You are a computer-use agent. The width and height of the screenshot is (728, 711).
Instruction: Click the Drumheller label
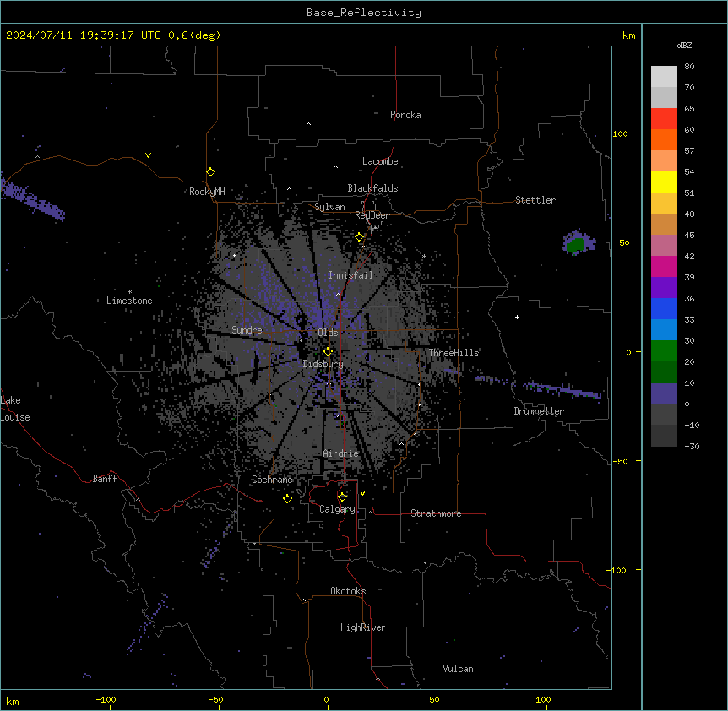539,411
